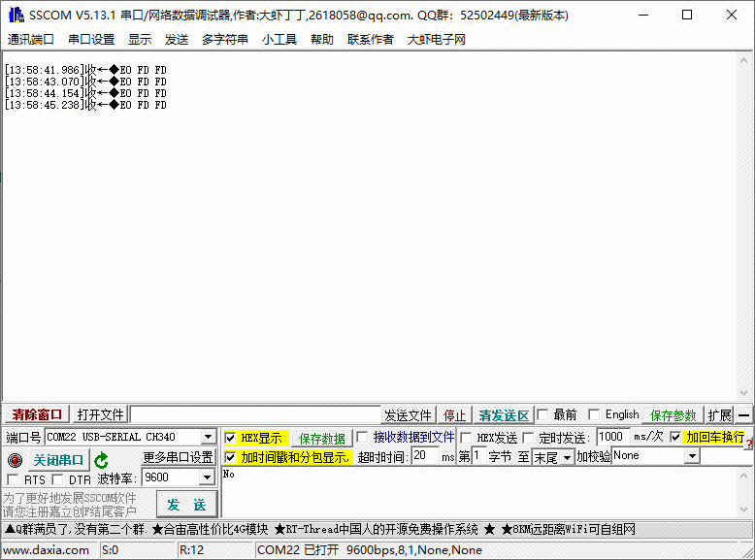Screen dimensions: 755x560
Task: Click the 清除窗口 button
Action: [37, 414]
